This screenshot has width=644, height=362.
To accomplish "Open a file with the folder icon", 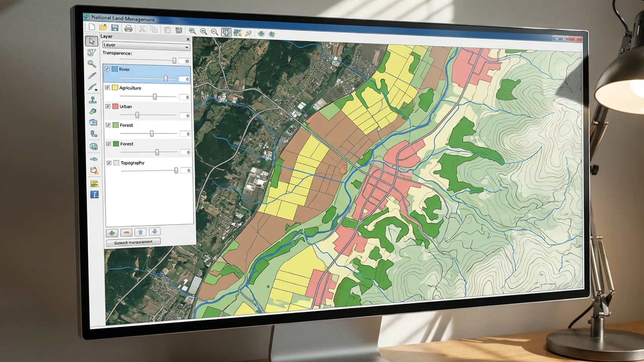I will [103, 27].
